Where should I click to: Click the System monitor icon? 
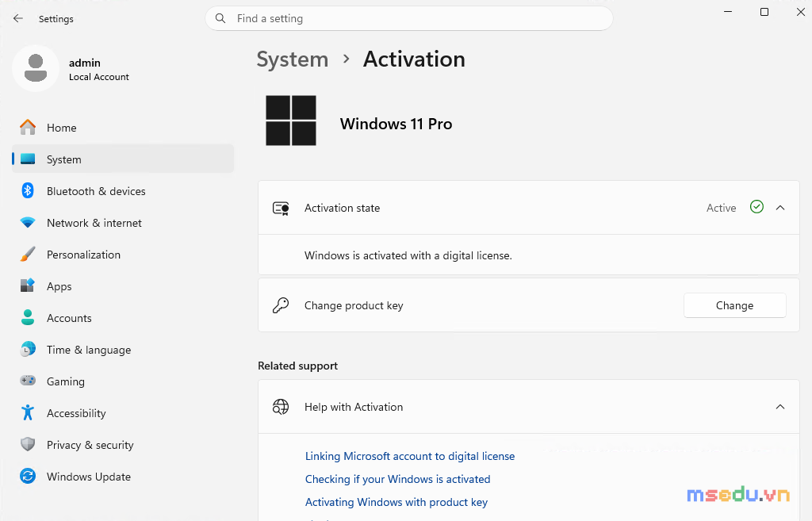pyautogui.click(x=28, y=159)
